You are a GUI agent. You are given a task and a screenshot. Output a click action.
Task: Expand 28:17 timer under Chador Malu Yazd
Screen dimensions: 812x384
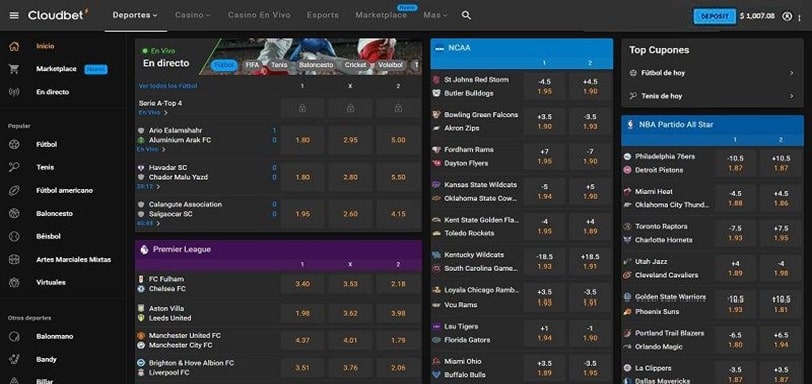[149, 186]
